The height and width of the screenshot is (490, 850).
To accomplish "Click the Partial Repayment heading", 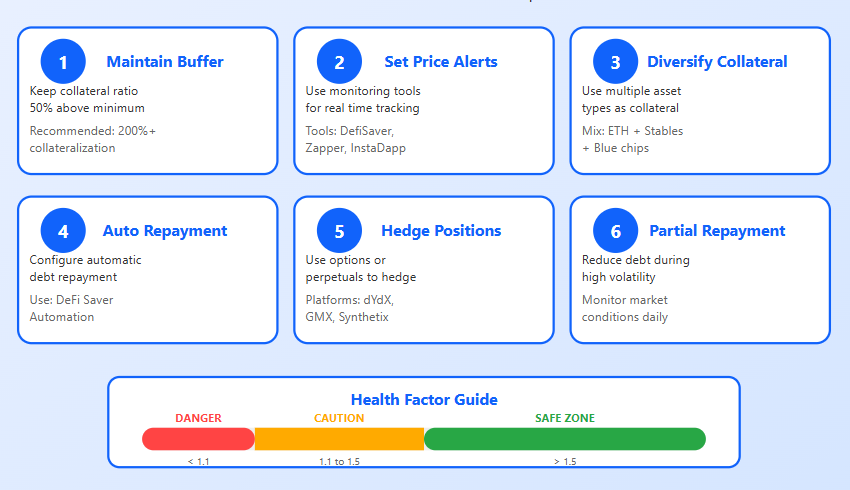I will coord(717,231).
